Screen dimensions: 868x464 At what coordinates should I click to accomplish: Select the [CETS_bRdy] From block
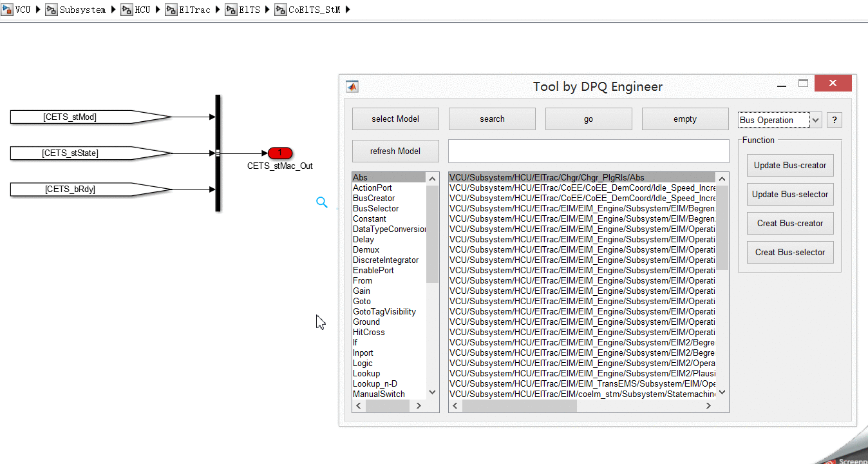[x=91, y=189]
